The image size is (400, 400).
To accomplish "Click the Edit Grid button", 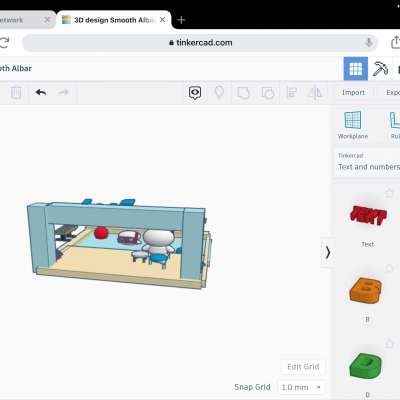I will [303, 367].
